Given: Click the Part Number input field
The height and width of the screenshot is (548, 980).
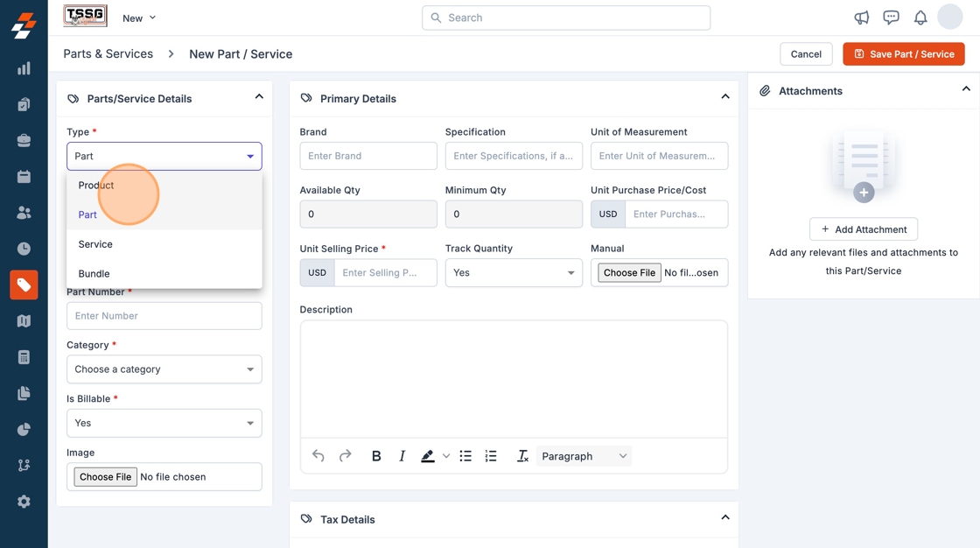Looking at the screenshot, I should click(164, 316).
